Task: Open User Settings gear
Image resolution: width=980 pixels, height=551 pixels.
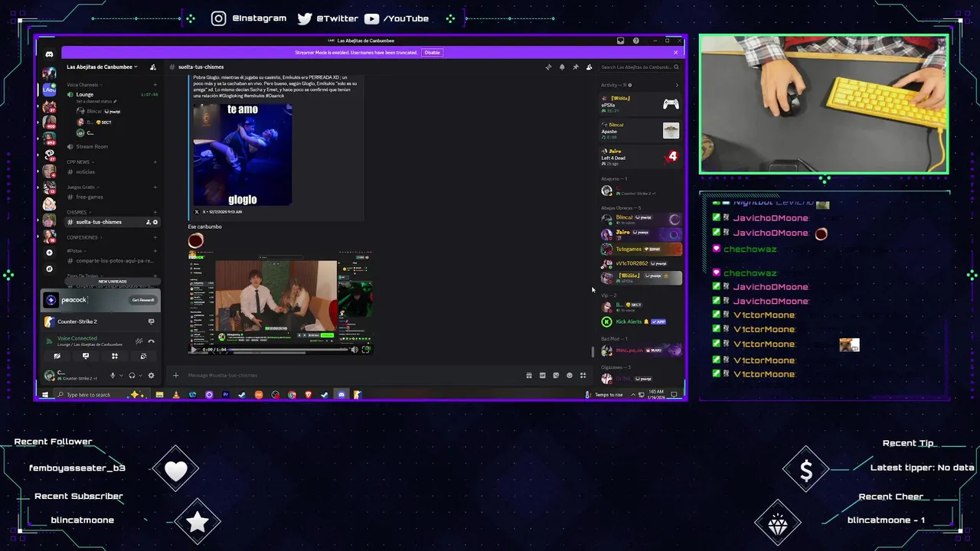Action: tap(151, 375)
